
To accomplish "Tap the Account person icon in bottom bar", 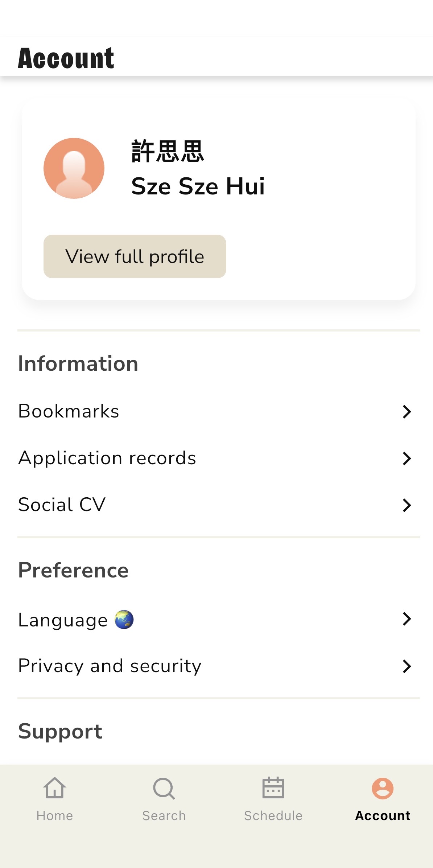I will pos(383,788).
